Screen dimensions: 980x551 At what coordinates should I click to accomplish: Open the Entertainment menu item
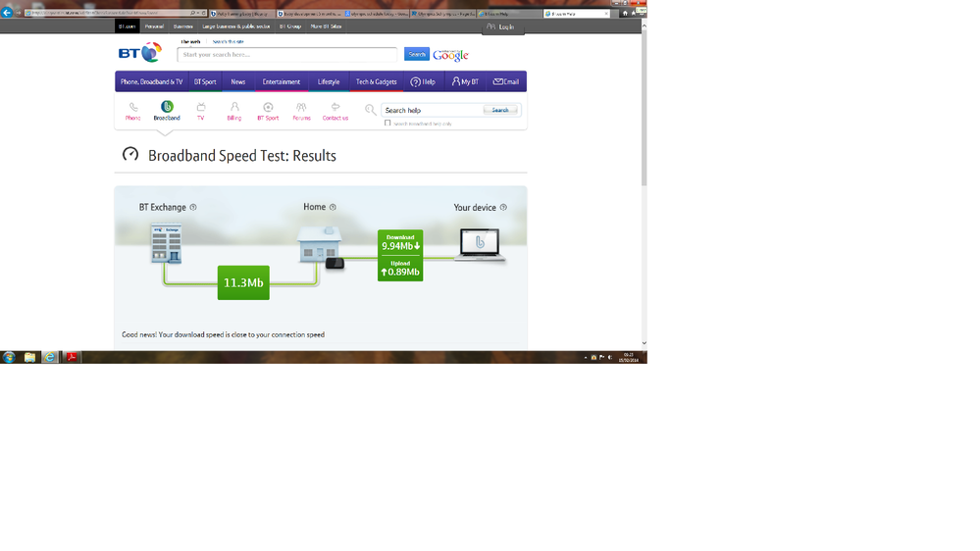282,81
